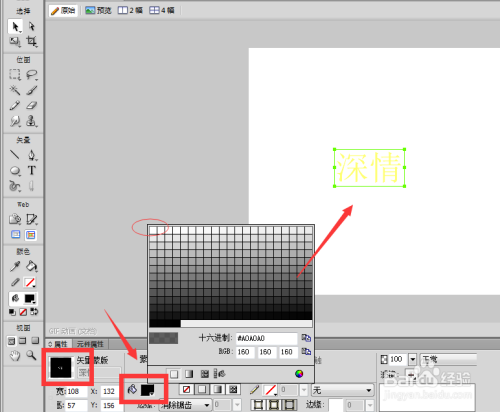500x412 pixels.
Task: Switch to full screen with menus mode
Action: 23,341
